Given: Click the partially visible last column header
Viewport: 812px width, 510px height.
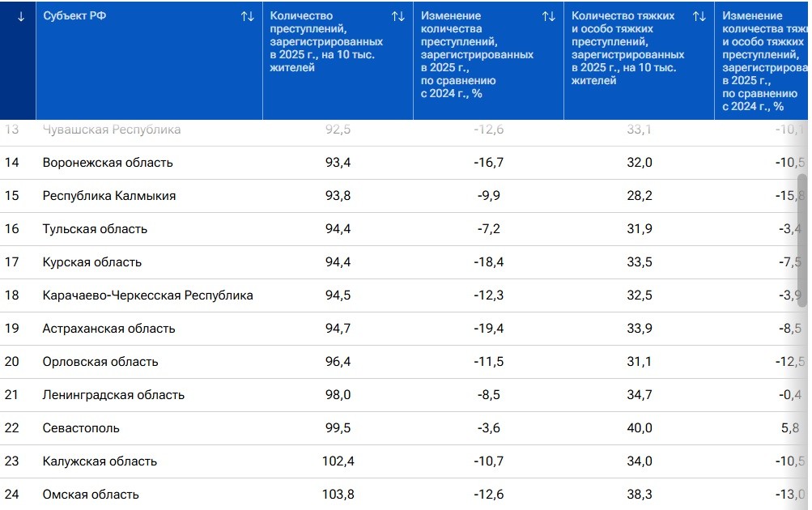Looking at the screenshot, I should click(x=762, y=61).
